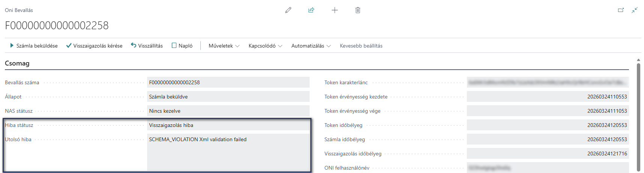
Task: Click Visszaigazolás kérése action
Action: tap(94, 46)
